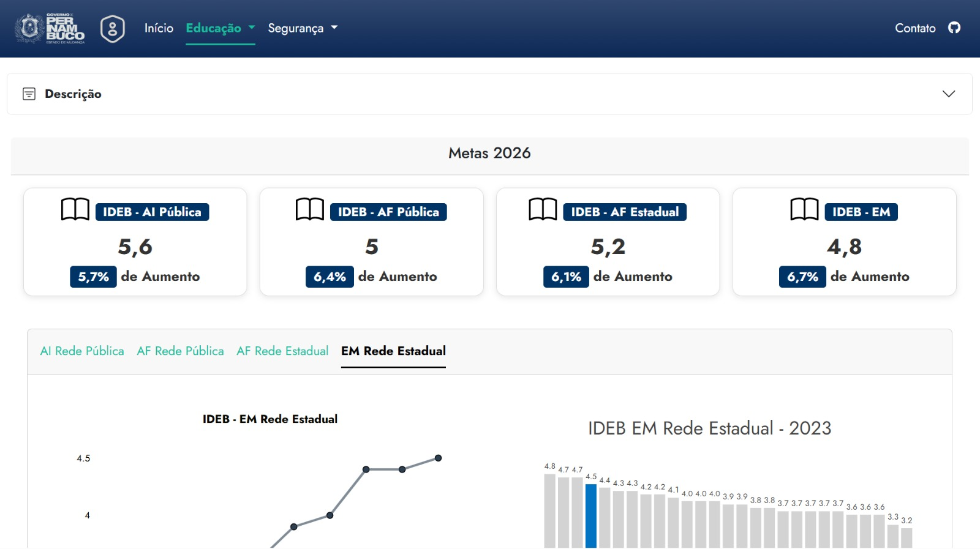980x549 pixels.
Task: Click book icon on IDEB - EM card
Action: point(804,209)
